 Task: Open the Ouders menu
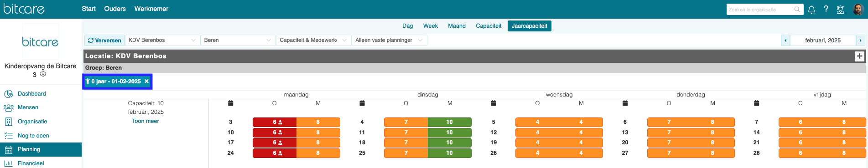click(115, 9)
